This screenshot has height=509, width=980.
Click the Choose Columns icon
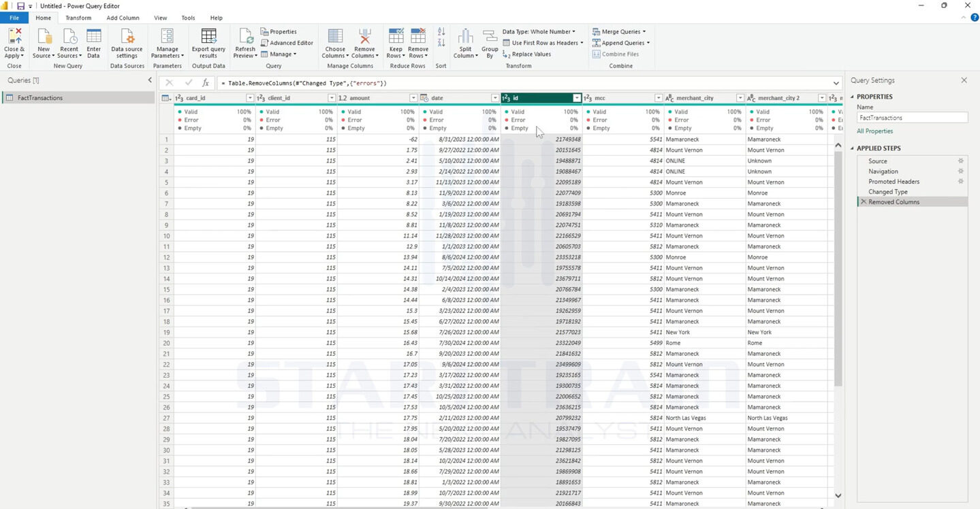tap(335, 36)
